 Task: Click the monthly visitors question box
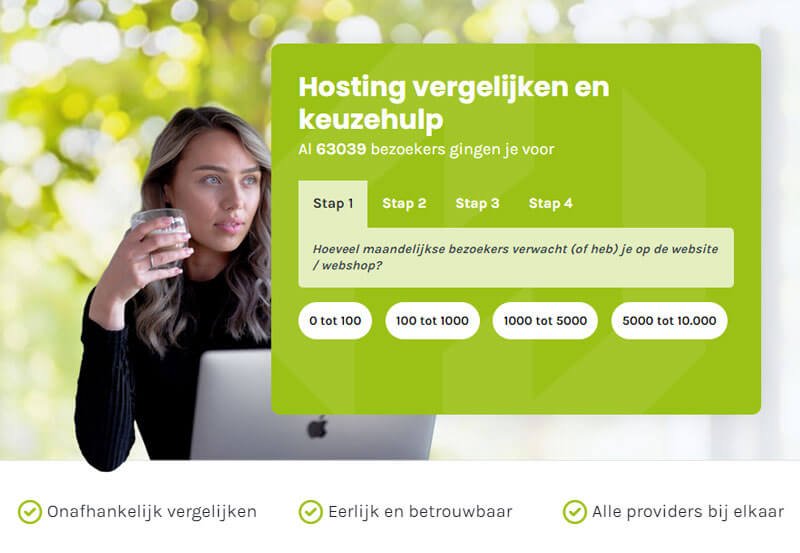[x=516, y=258]
